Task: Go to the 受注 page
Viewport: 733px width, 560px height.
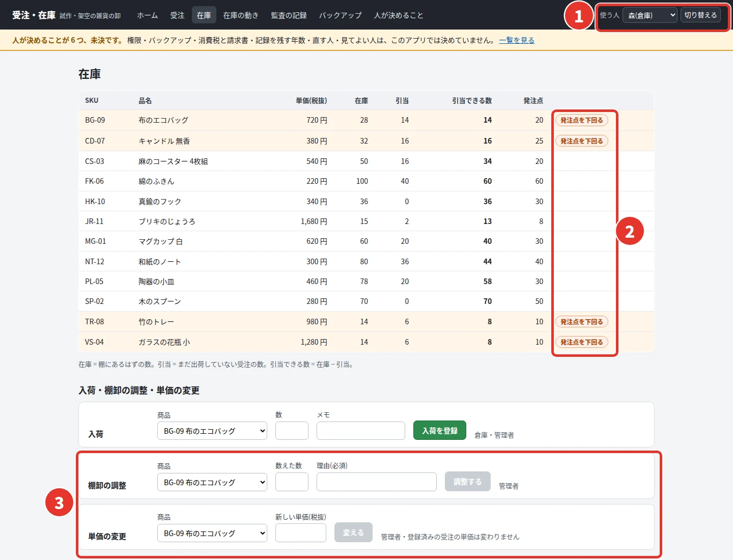Action: tap(177, 15)
